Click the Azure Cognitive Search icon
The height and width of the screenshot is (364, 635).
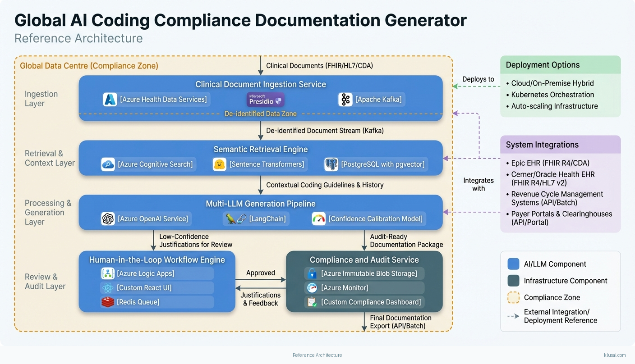point(108,164)
